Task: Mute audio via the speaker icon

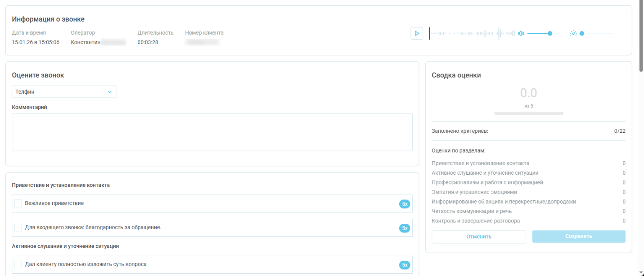Action: [521, 33]
